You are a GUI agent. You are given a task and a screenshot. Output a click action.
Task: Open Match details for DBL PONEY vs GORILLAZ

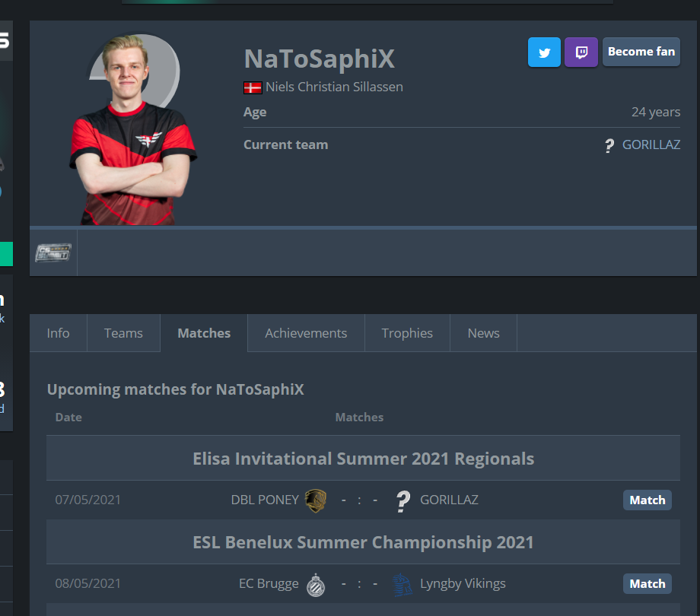pyautogui.click(x=647, y=500)
